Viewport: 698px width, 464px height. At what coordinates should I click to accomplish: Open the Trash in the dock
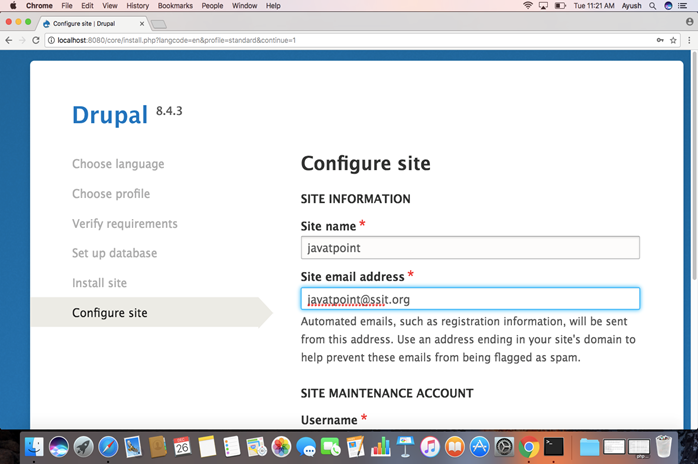pos(664,447)
